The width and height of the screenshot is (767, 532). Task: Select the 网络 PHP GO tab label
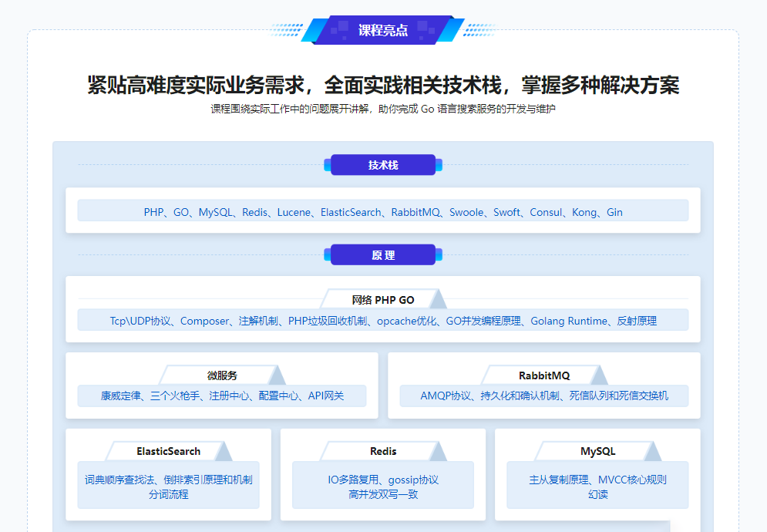pyautogui.click(x=383, y=300)
